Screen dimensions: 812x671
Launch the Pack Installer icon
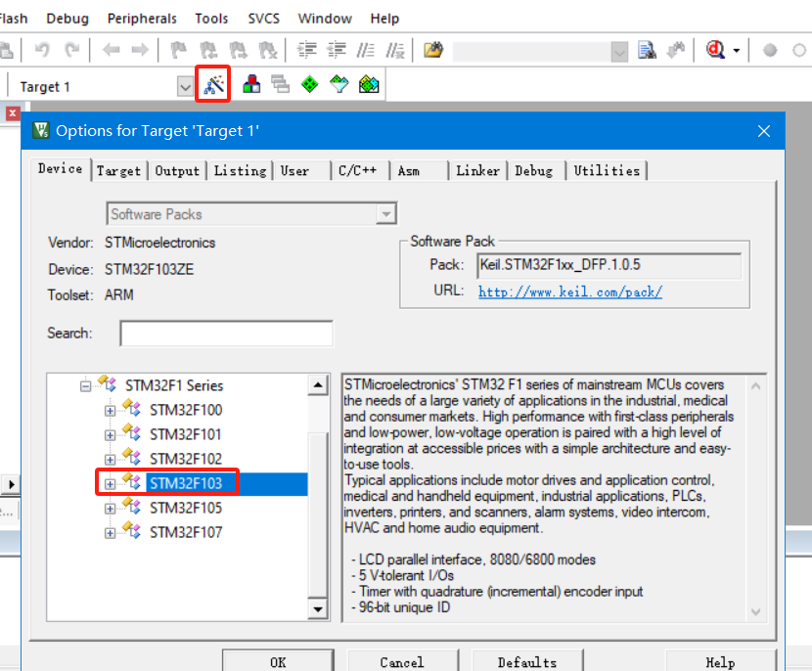[369, 84]
